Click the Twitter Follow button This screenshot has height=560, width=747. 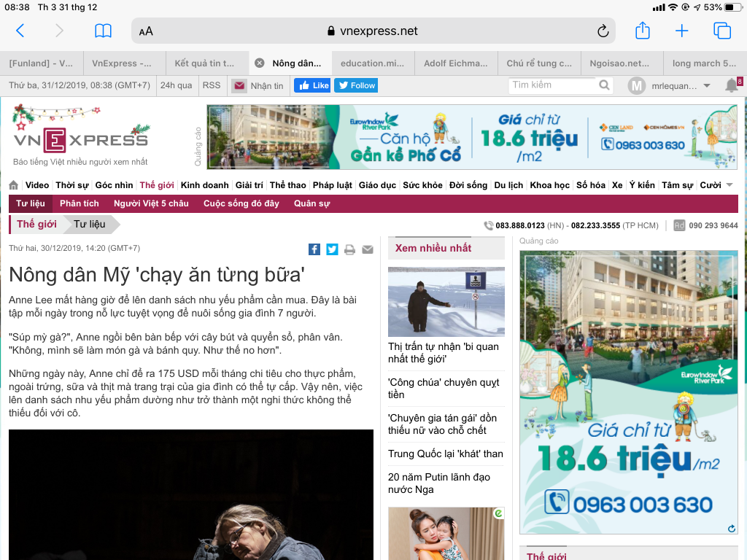(x=356, y=85)
